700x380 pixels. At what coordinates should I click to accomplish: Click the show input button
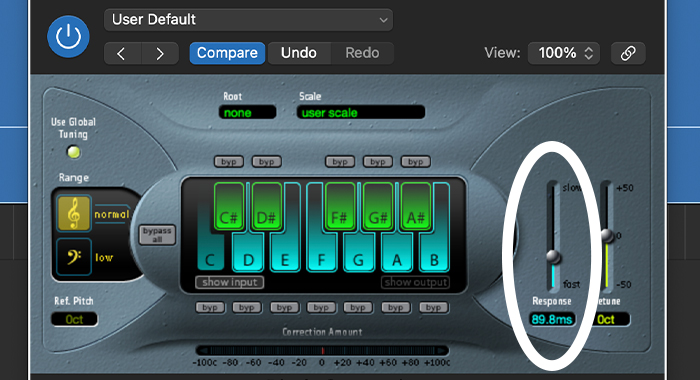(x=229, y=282)
